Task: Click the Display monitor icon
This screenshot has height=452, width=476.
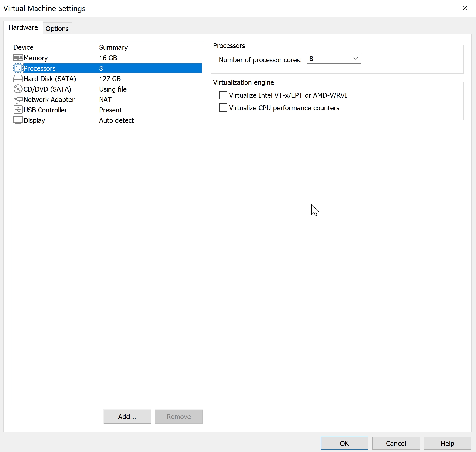Action: [18, 120]
